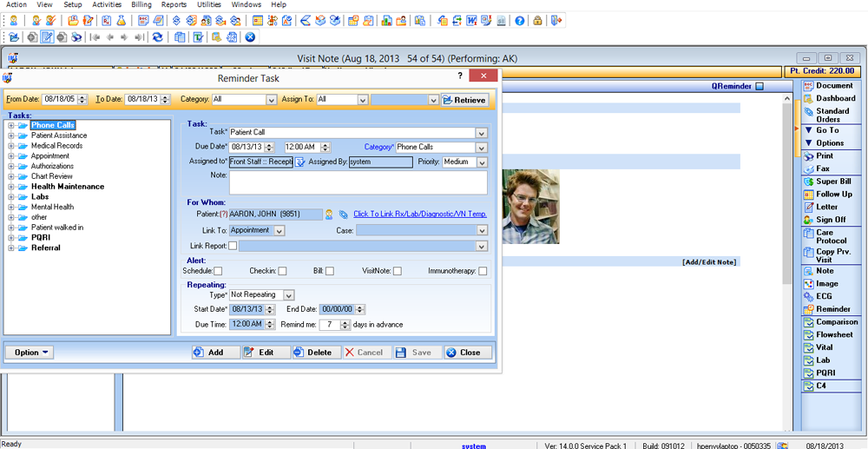Screen dimensions: 868x449
Task: Expand the Health Maintenance tree node
Action: click(10, 187)
